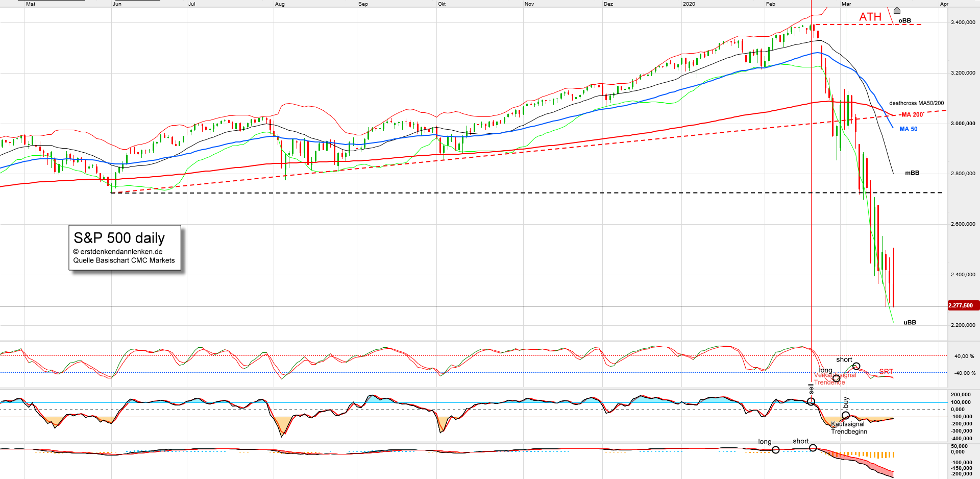
Task: Pick the 'Aug' month on the time axis
Action: pyautogui.click(x=280, y=4)
